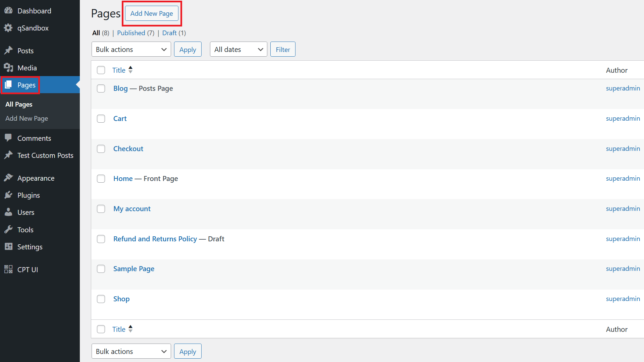Open the Shop page link

121,299
